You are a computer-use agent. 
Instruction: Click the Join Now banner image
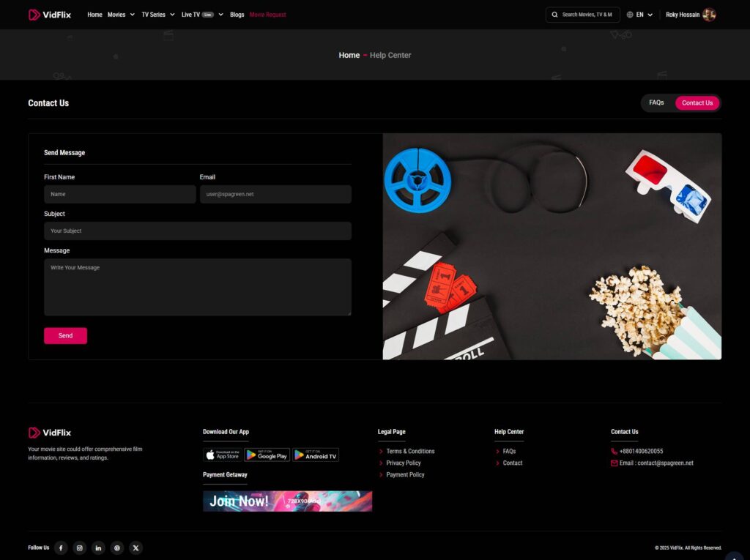(287, 501)
